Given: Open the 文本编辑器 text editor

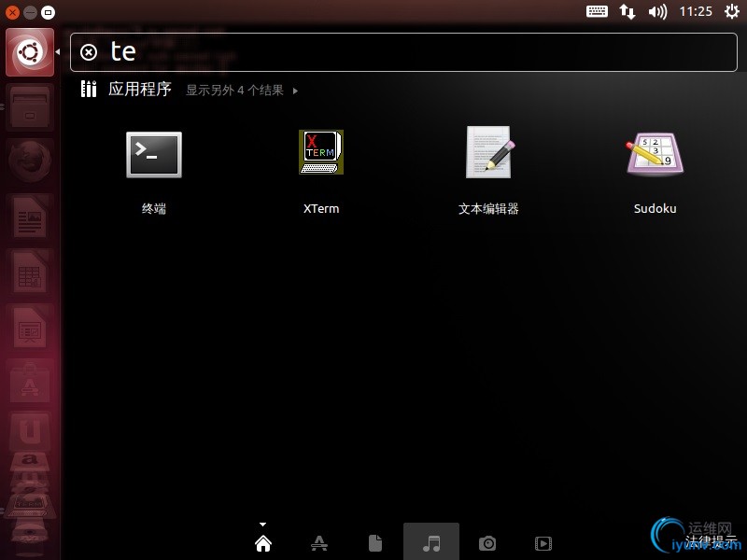Looking at the screenshot, I should [x=488, y=152].
